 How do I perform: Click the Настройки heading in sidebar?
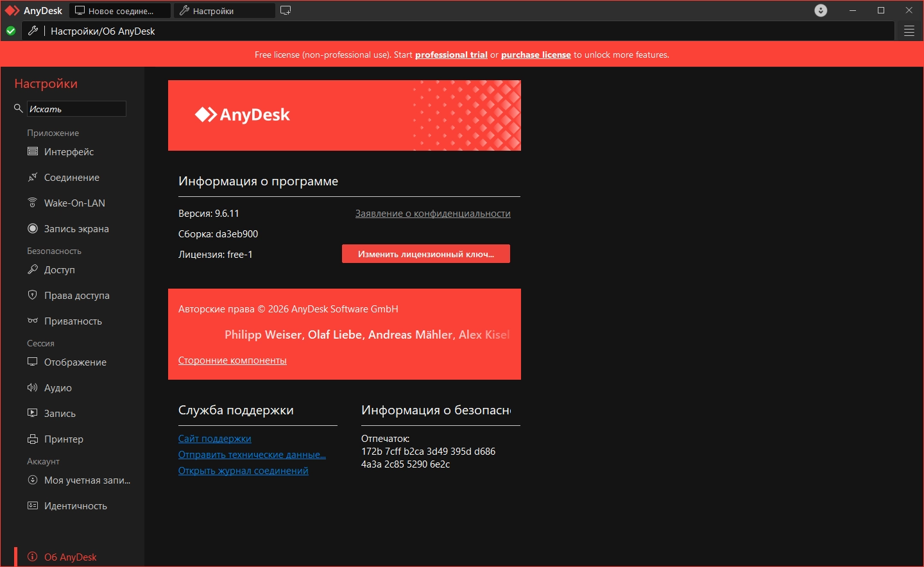pos(46,84)
